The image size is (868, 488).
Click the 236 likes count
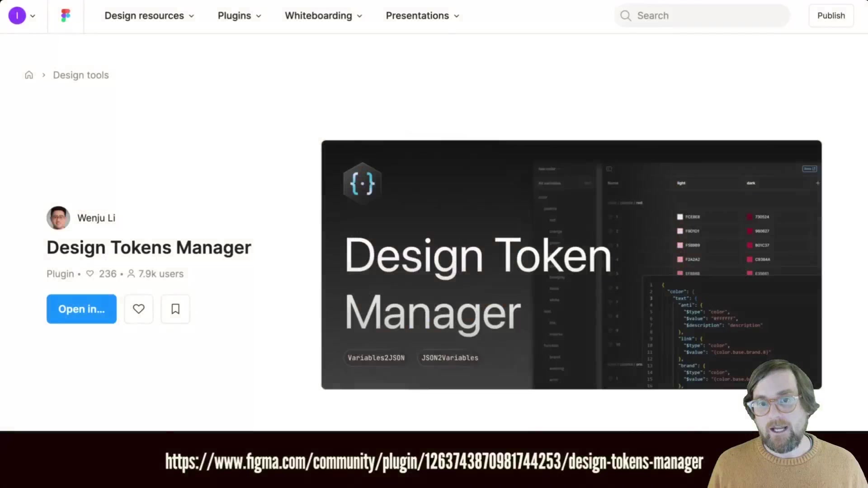click(108, 274)
